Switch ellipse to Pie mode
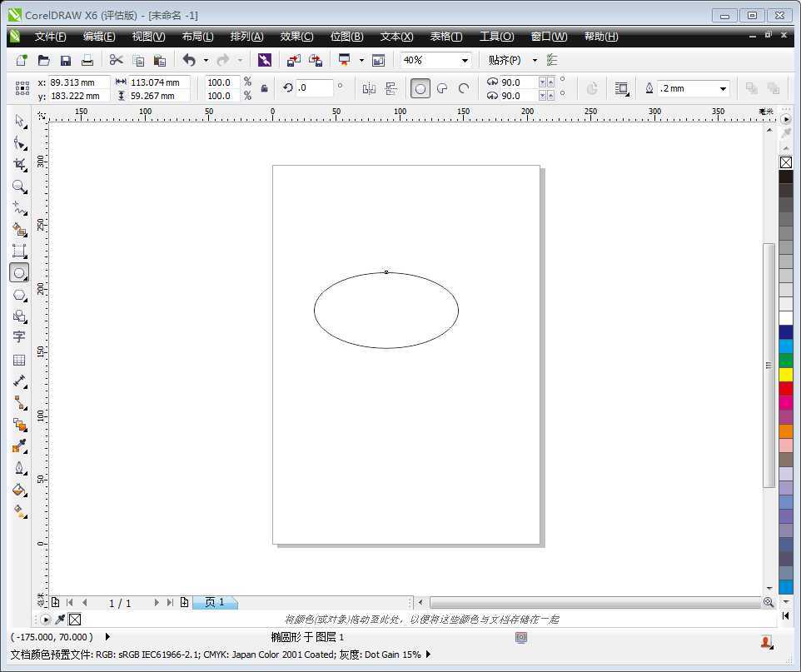 tap(441, 87)
